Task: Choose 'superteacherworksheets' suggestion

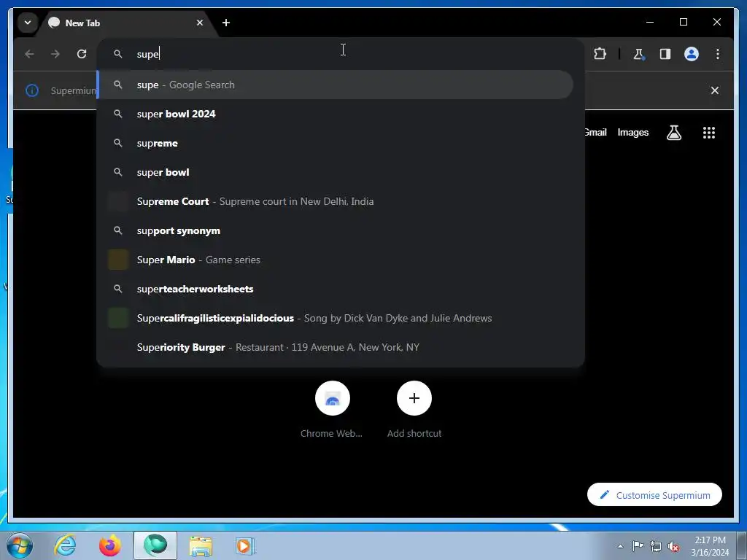Action: click(x=336, y=289)
